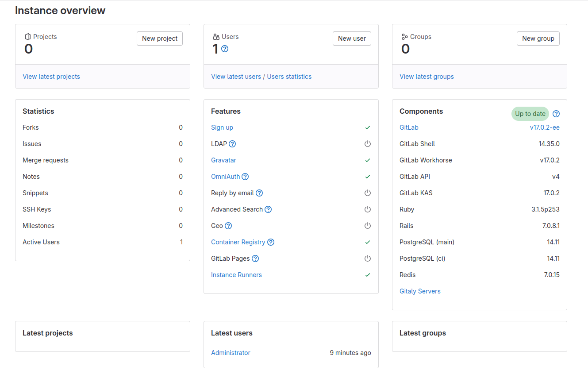This screenshot has width=588, height=382.
Task: Click Advanced Search power icon
Action: [x=368, y=209]
